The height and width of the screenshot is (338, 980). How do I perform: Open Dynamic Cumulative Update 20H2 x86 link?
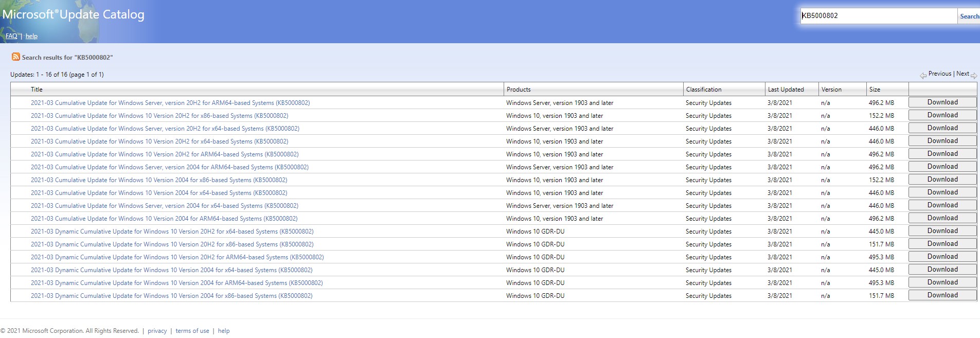pos(172,244)
